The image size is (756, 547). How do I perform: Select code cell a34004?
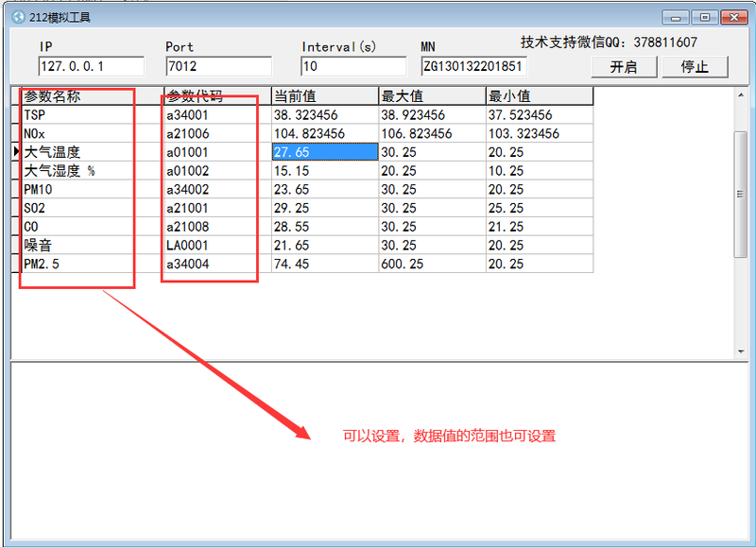point(217,264)
